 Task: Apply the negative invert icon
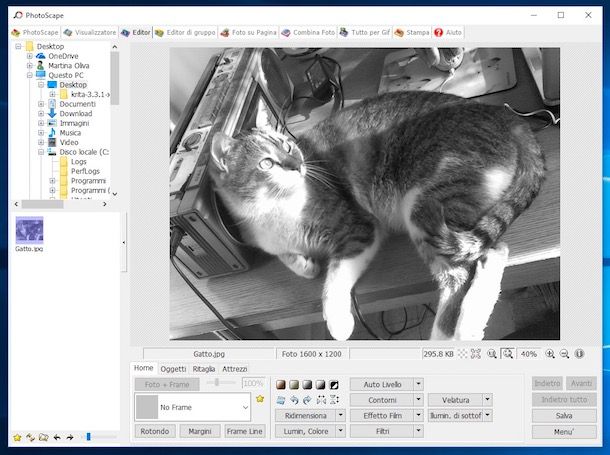tap(334, 385)
